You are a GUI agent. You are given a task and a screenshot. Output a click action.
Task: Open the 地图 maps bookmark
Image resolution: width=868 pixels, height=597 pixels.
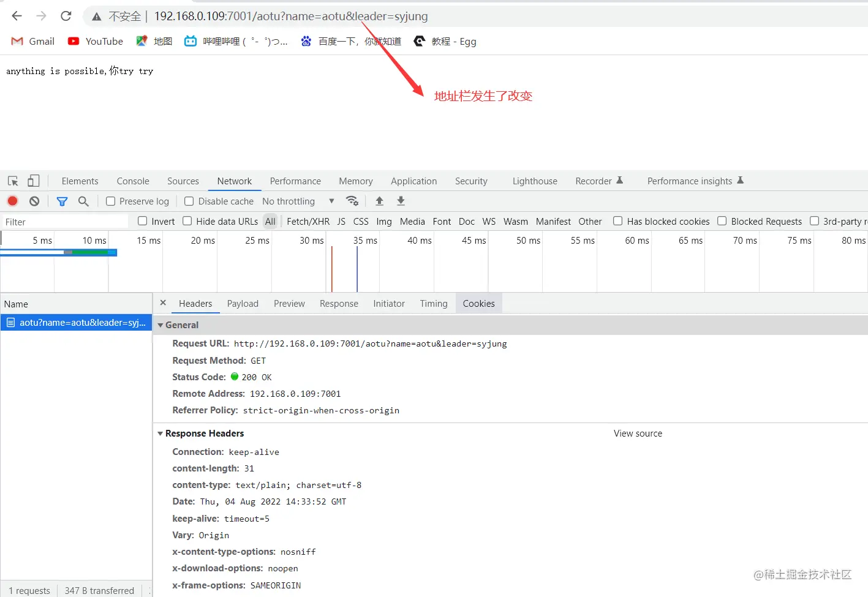[x=154, y=41]
